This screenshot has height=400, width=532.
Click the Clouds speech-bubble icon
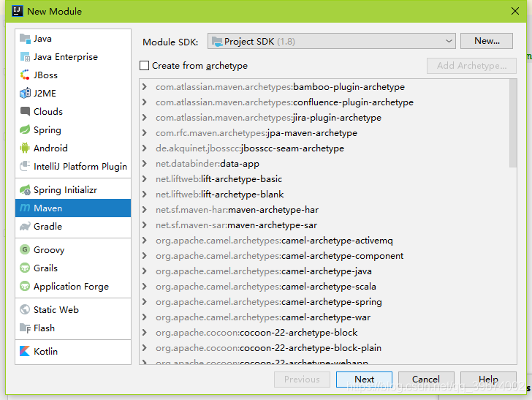pos(25,111)
